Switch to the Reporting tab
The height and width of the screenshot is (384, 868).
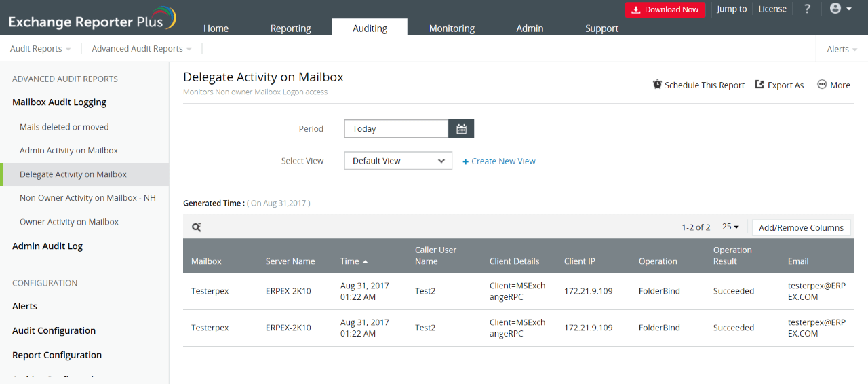(290, 28)
